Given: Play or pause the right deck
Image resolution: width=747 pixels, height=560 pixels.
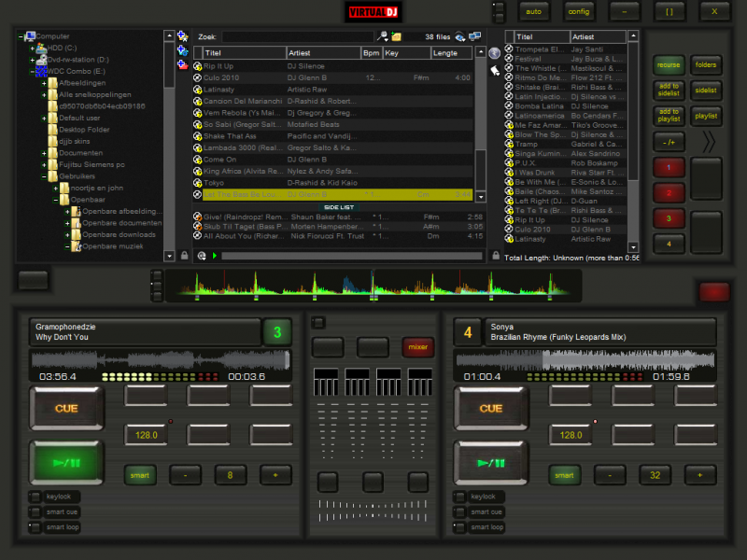Looking at the screenshot, I should (x=491, y=463).
